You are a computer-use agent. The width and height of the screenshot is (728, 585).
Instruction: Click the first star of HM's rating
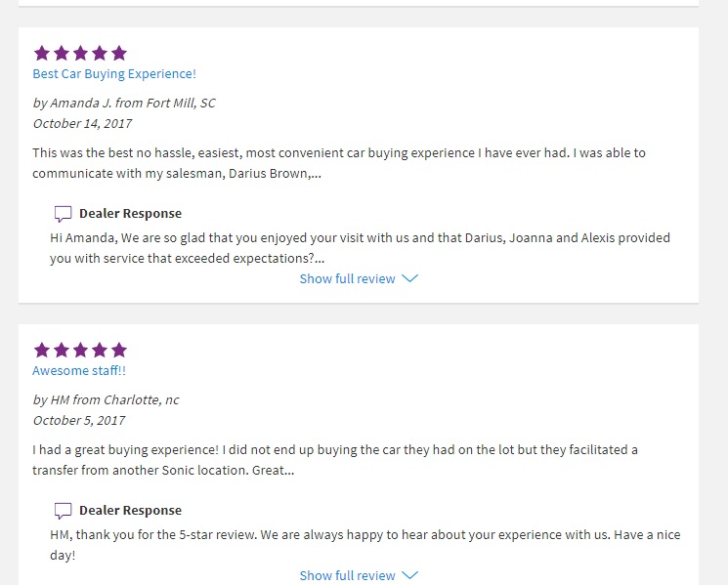coord(42,350)
